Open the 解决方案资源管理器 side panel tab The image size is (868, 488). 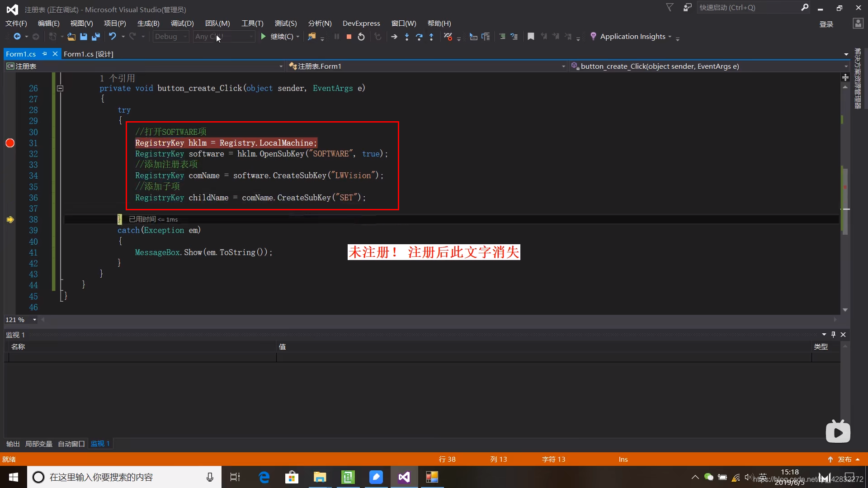(x=858, y=78)
